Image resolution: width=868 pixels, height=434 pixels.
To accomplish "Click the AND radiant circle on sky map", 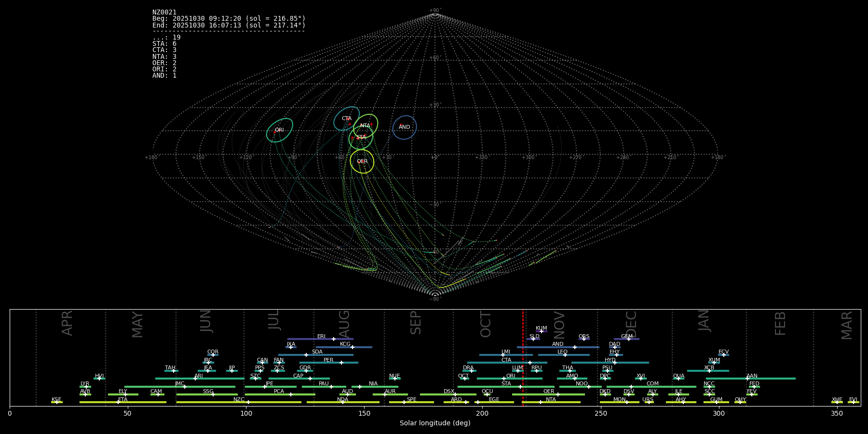I will (404, 127).
